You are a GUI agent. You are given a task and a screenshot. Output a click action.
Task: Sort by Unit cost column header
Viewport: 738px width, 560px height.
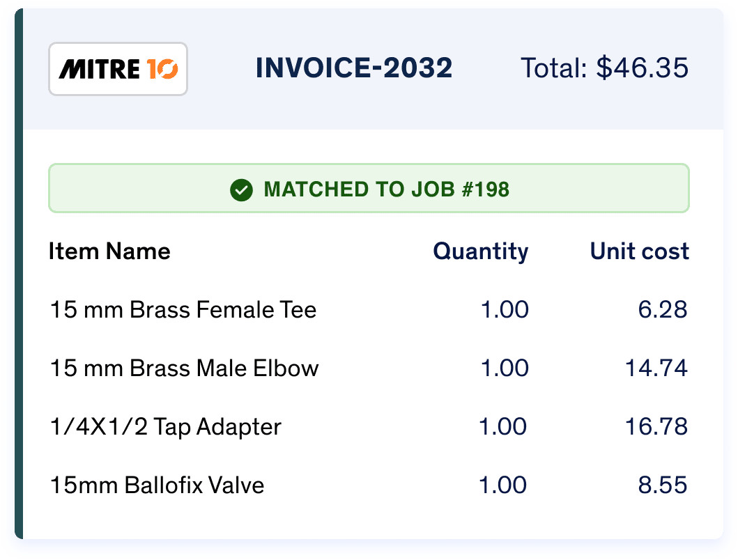[639, 251]
